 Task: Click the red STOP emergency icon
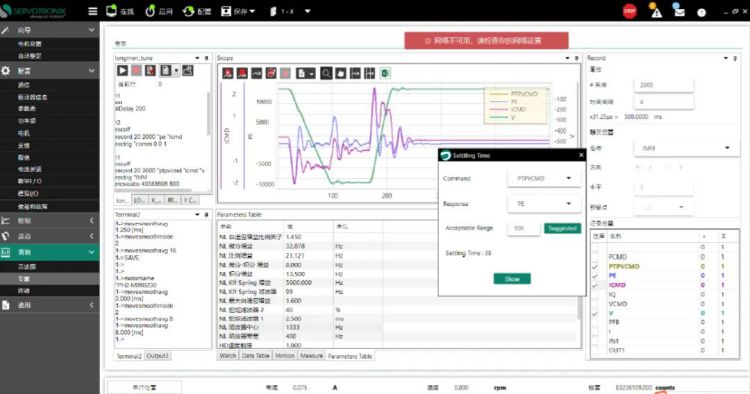click(x=629, y=11)
